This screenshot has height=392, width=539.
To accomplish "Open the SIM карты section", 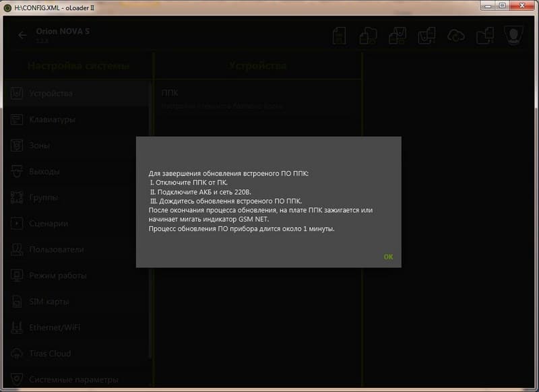I will pos(77,302).
